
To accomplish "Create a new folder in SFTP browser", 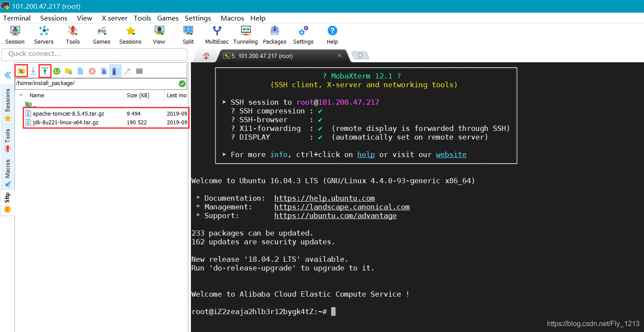I will point(69,71).
